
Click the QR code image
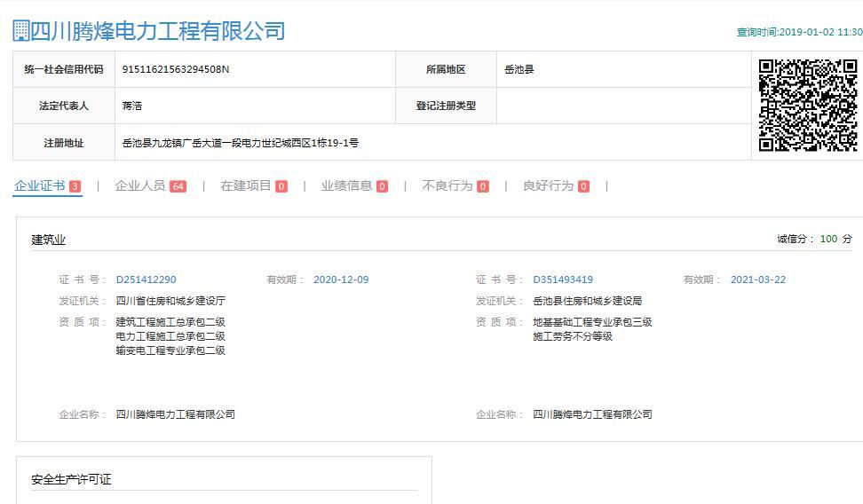(807, 106)
